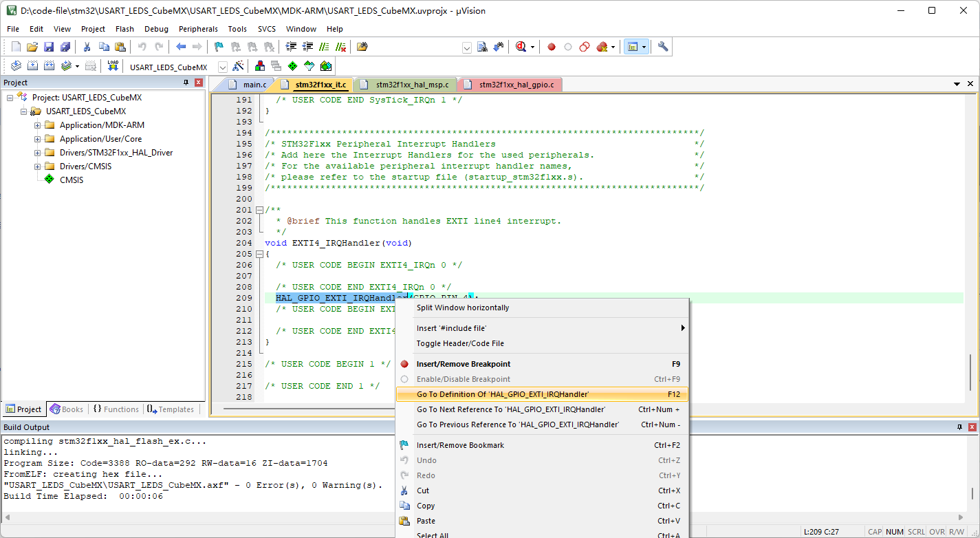The height and width of the screenshot is (538, 980).
Task: Switch to the stm32f1xx_hal_msp.c tab
Action: (405, 85)
